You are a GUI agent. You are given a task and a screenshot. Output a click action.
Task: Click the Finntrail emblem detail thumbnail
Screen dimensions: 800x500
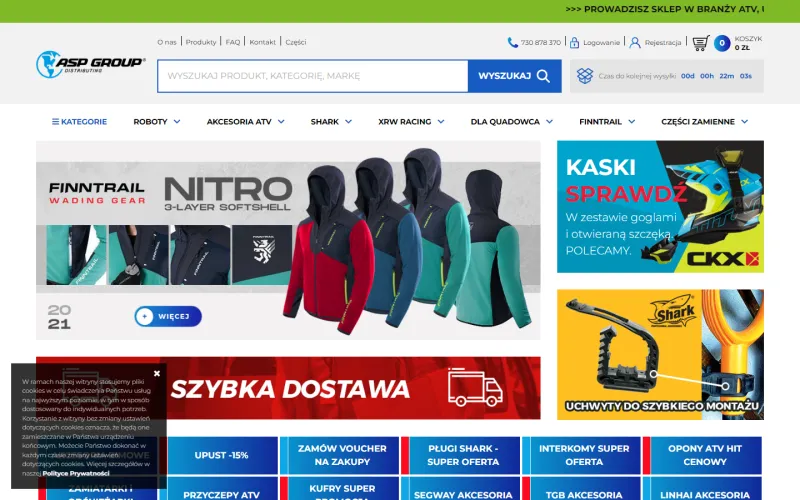click(x=262, y=255)
